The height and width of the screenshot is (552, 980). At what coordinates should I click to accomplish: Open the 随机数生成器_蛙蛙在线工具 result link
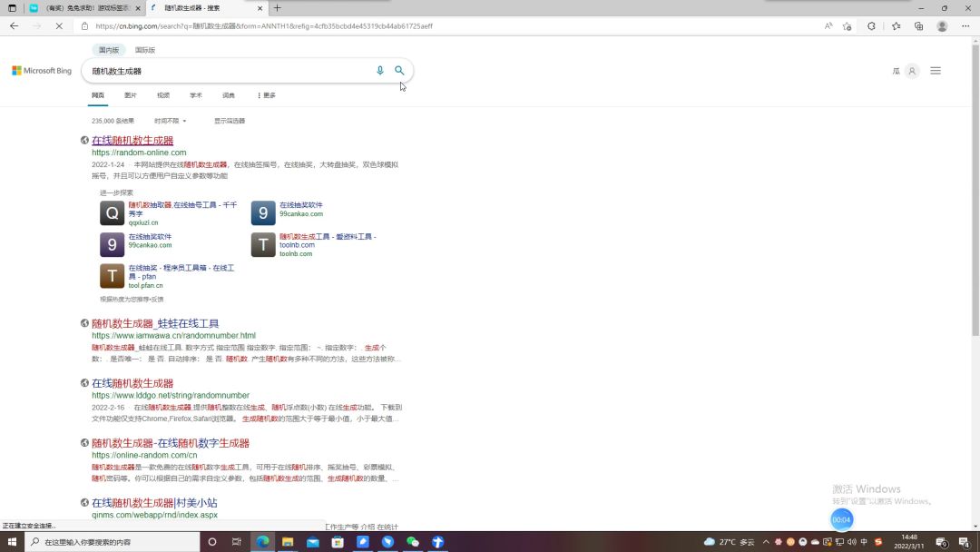click(x=155, y=323)
